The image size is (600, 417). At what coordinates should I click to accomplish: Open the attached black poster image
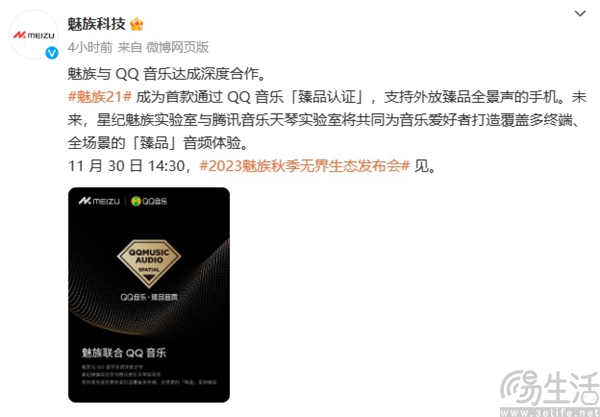tap(149, 295)
